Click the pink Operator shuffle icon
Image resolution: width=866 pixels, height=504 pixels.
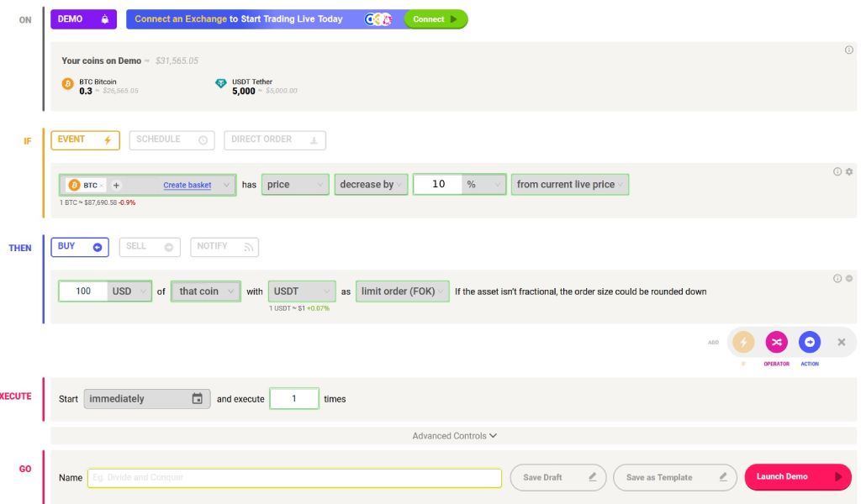coord(776,342)
